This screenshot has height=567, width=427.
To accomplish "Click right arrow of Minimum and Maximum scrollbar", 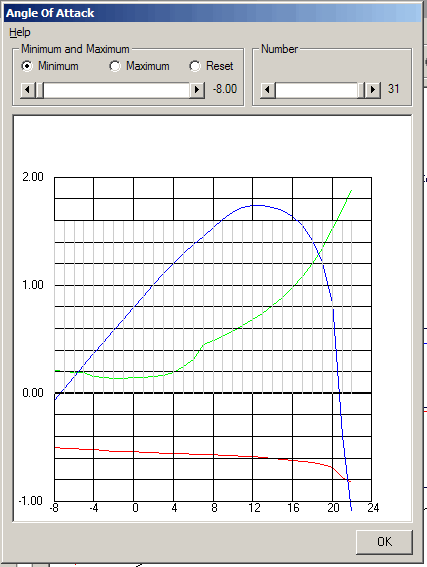I will tap(197, 90).
